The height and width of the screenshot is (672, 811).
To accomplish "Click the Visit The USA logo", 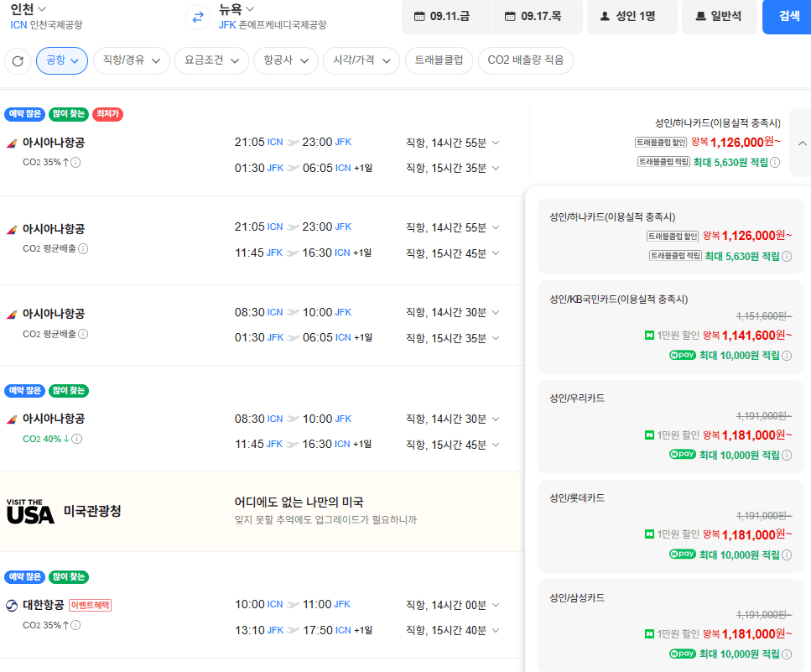I will click(x=30, y=512).
